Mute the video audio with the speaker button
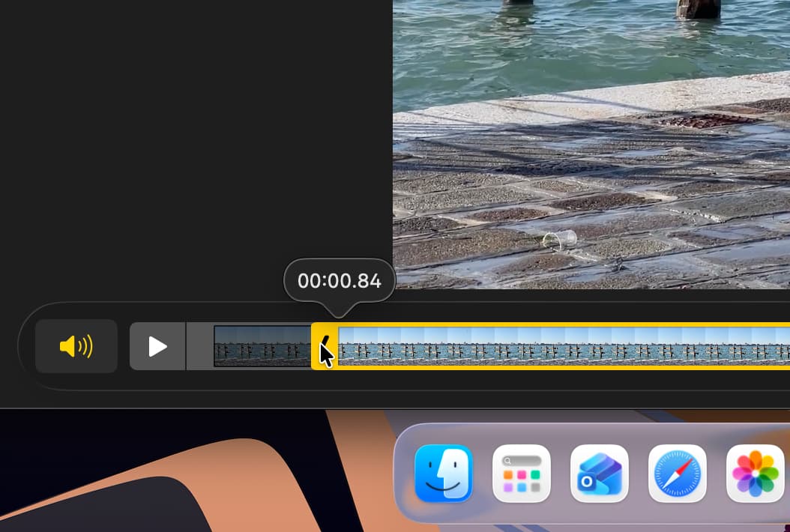 (x=76, y=346)
